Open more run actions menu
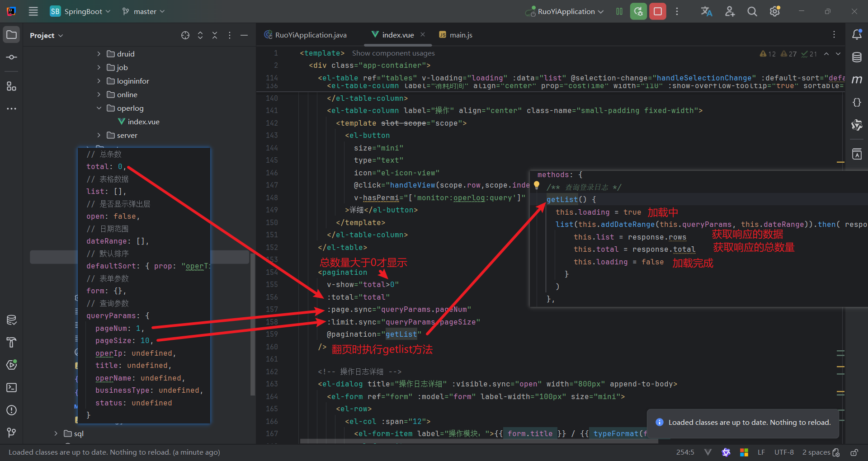 pos(677,11)
